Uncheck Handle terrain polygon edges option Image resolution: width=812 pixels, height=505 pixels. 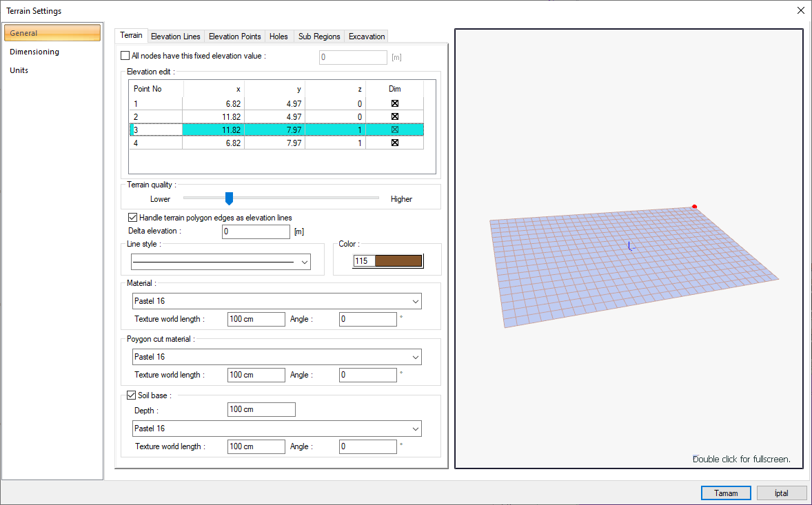[x=133, y=218]
